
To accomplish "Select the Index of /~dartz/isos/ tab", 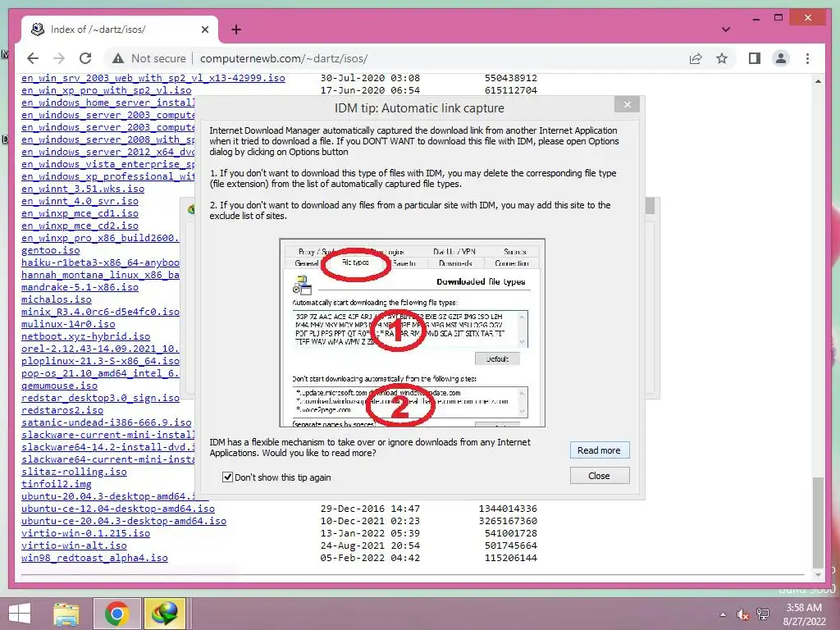I will [119, 30].
